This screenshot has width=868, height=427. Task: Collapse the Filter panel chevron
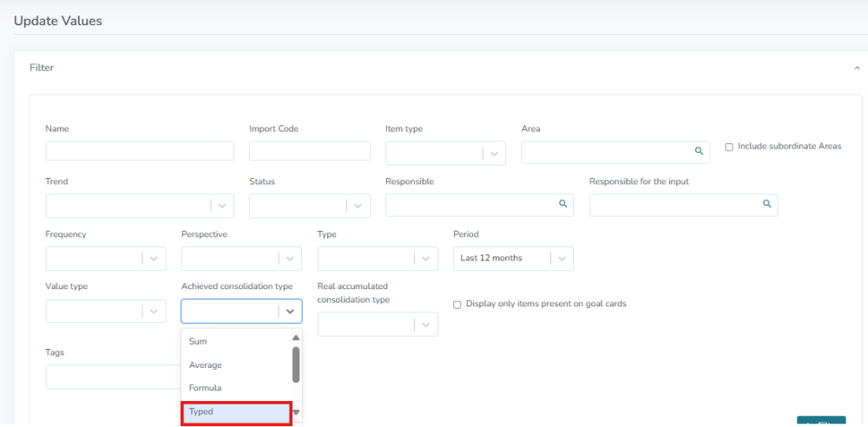pos(858,68)
